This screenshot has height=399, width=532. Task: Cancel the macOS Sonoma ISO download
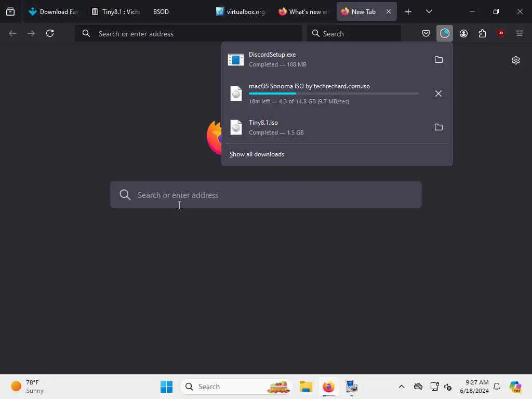coord(438,94)
